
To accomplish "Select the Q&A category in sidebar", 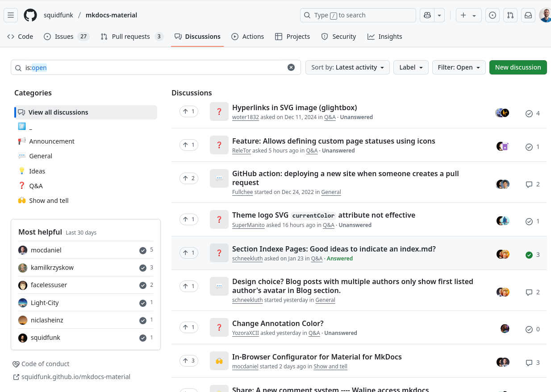I will coord(86,186).
